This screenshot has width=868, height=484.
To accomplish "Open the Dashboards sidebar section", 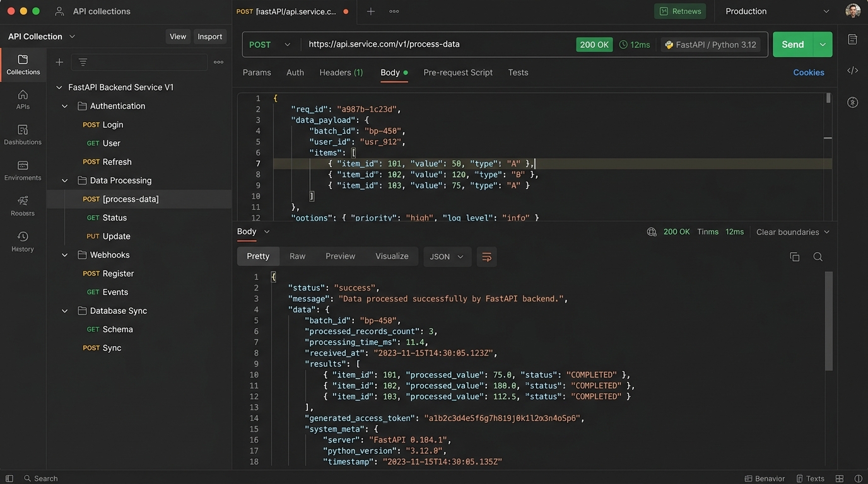I will pos(23,135).
